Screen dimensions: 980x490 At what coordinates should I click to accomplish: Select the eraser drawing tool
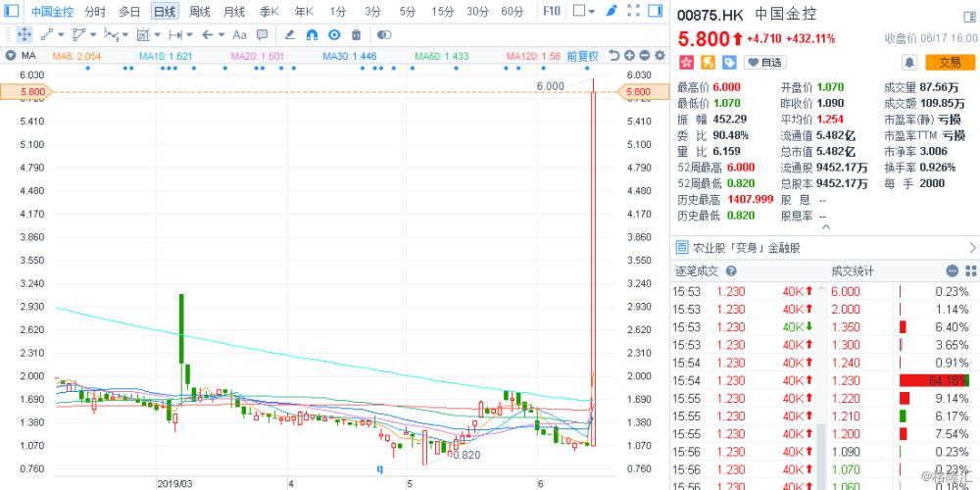(289, 35)
